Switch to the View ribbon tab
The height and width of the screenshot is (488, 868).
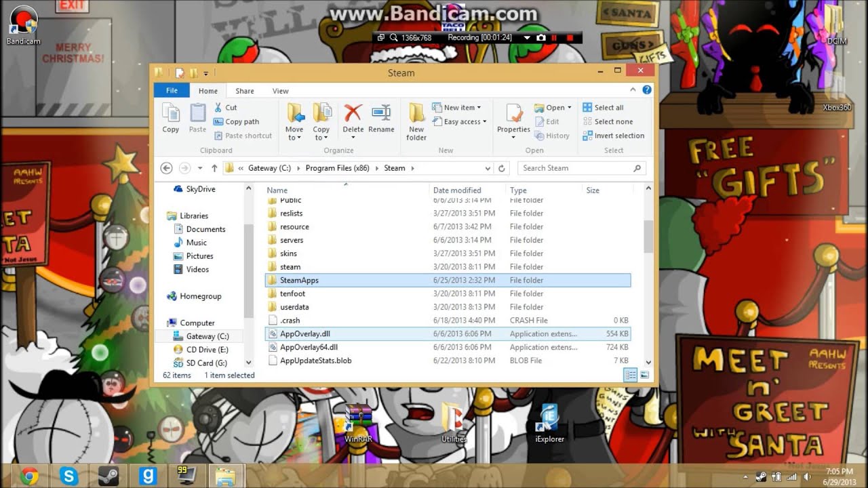click(x=280, y=91)
